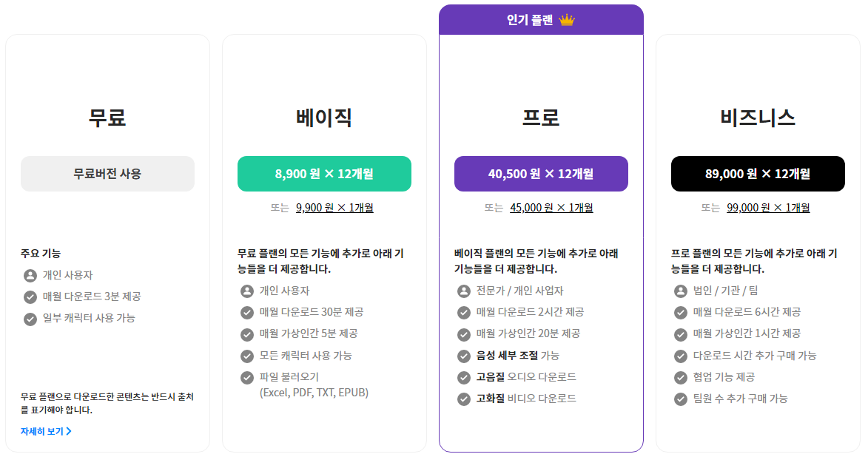Open the 45,000 원 × 1개월 monthly link
Viewport: 868px width, 454px height.
(x=551, y=208)
